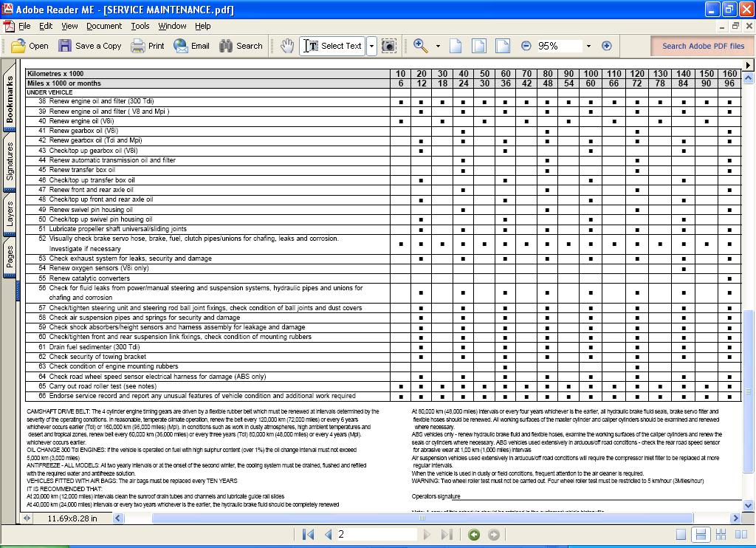This screenshot has height=548, width=756.
Task: Choose the Fit Page view icon
Action: 479,46
